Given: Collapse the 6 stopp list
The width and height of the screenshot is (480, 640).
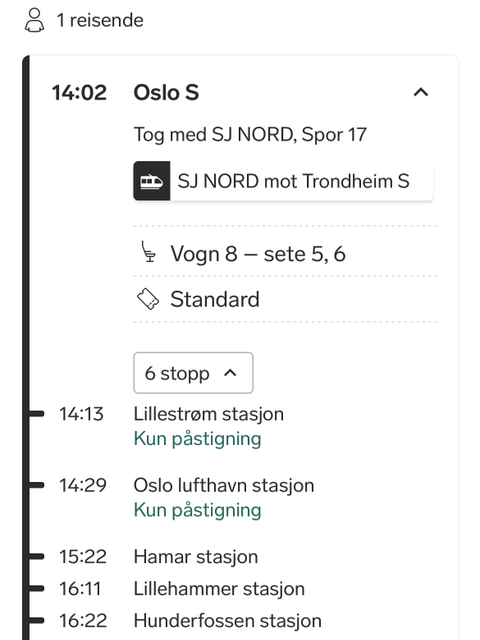Looking at the screenshot, I should click(193, 373).
